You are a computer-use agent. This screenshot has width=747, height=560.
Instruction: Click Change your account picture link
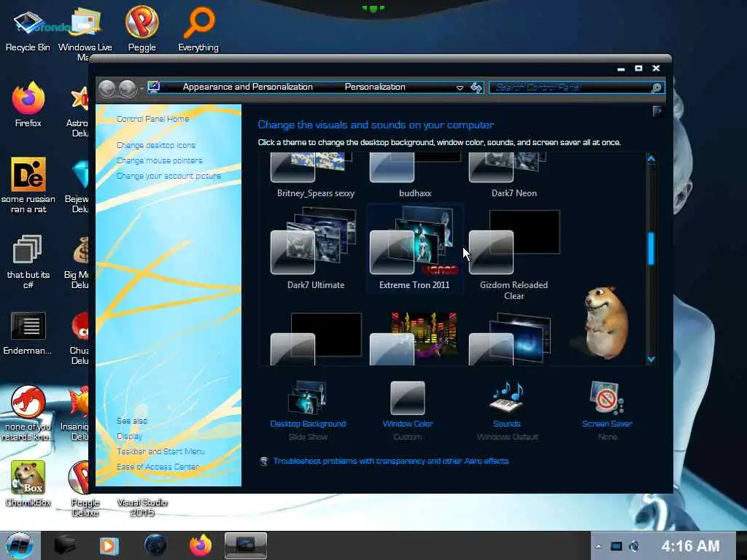169,176
